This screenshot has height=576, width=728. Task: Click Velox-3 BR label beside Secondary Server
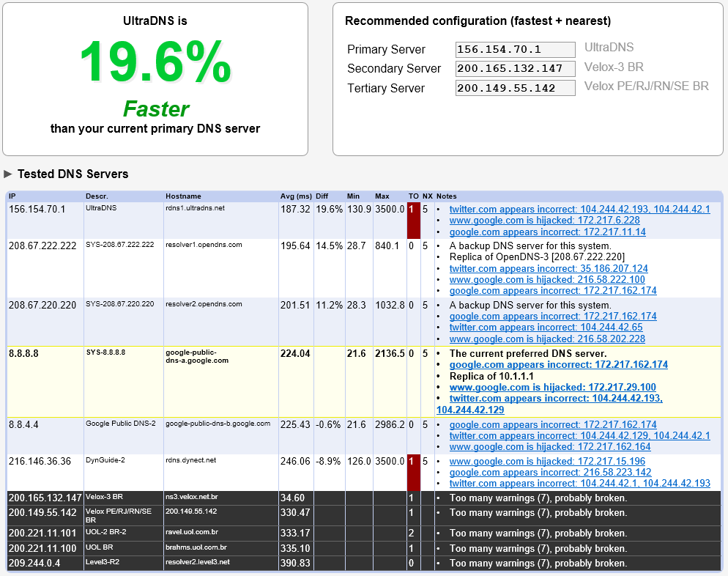pyautogui.click(x=614, y=67)
